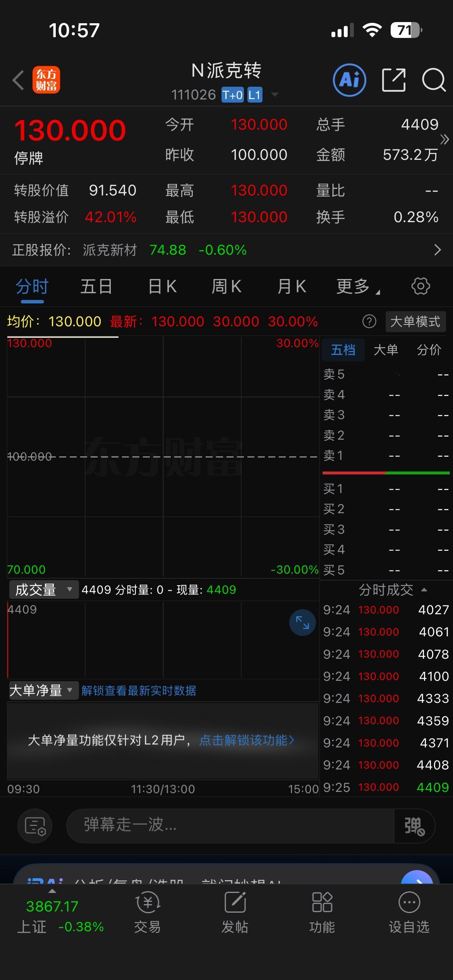This screenshot has height=980, width=453.
Task: Tap the 9:25 trade row 4409
Action: (386, 787)
